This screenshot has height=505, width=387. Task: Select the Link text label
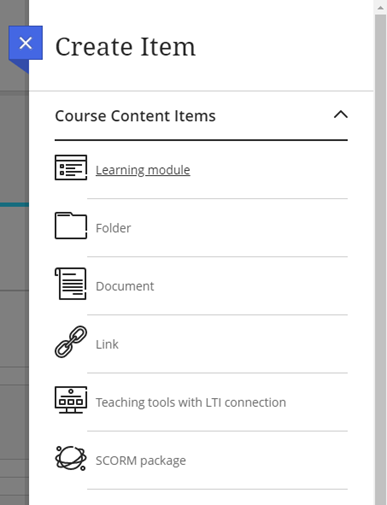tap(107, 344)
